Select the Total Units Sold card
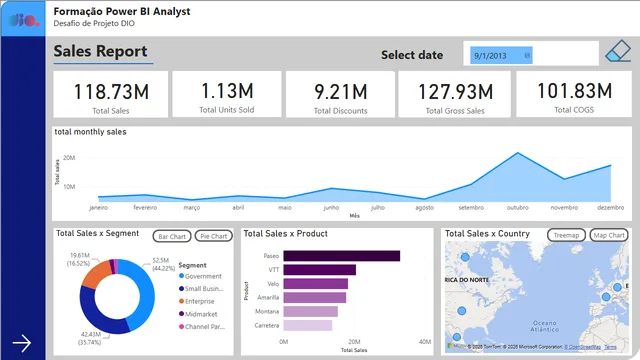Viewport: 640px width, 360px height. point(227,94)
